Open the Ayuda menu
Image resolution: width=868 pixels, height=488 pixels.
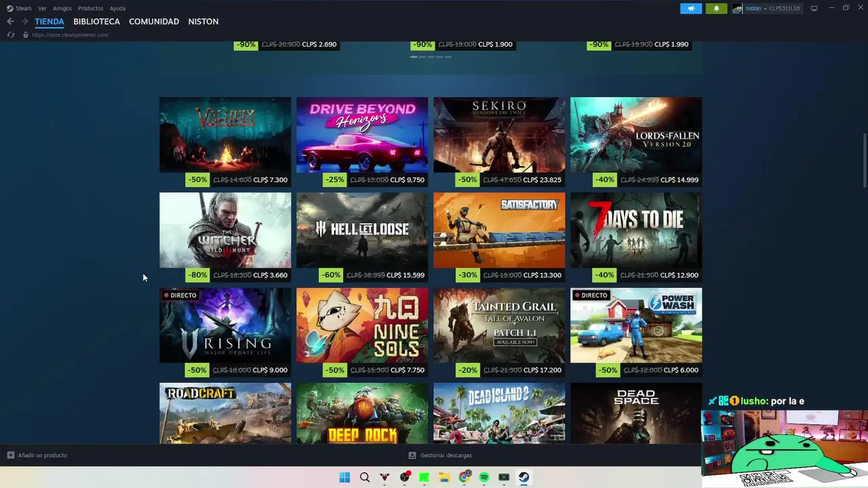point(117,8)
